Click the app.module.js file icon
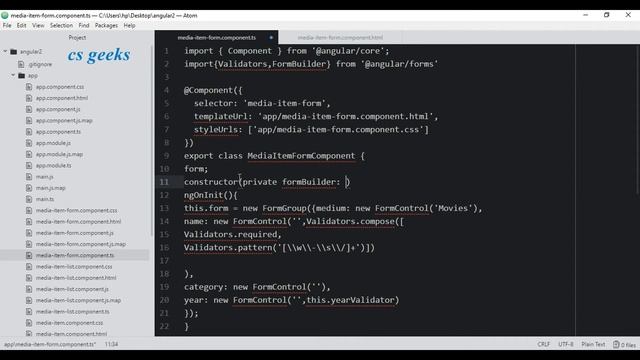The height and width of the screenshot is (360, 640). (29, 143)
